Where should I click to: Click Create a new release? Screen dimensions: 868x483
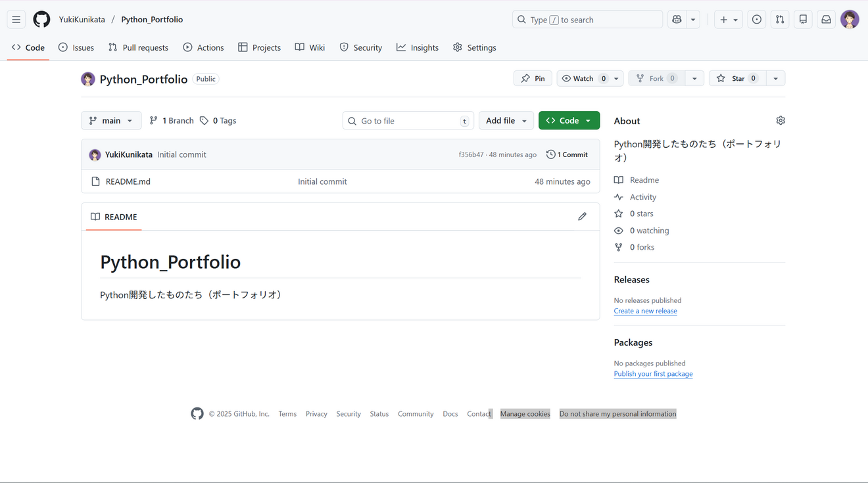click(646, 311)
